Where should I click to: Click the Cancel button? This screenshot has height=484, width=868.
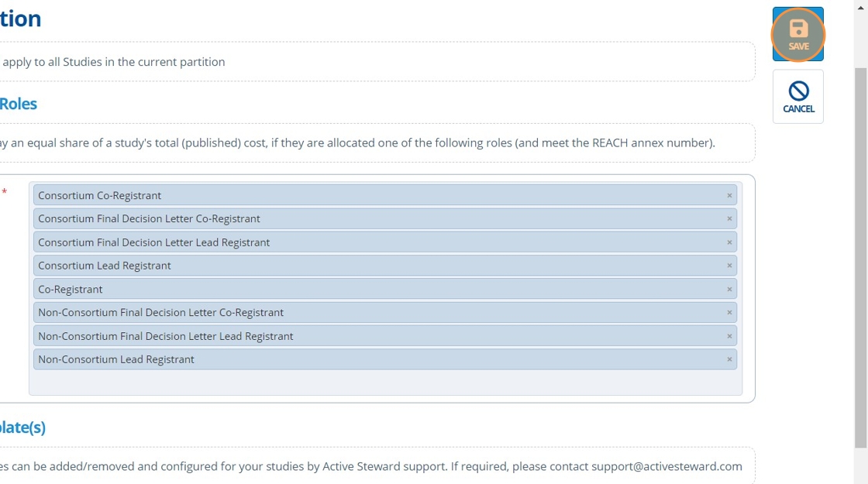(797, 97)
